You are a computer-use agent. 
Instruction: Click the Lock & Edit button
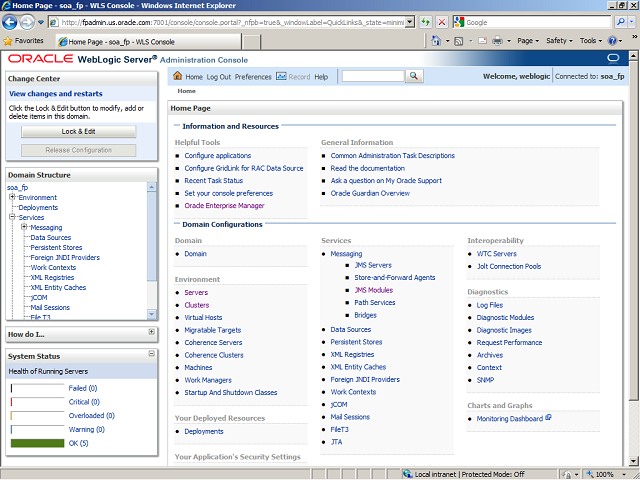tap(78, 131)
